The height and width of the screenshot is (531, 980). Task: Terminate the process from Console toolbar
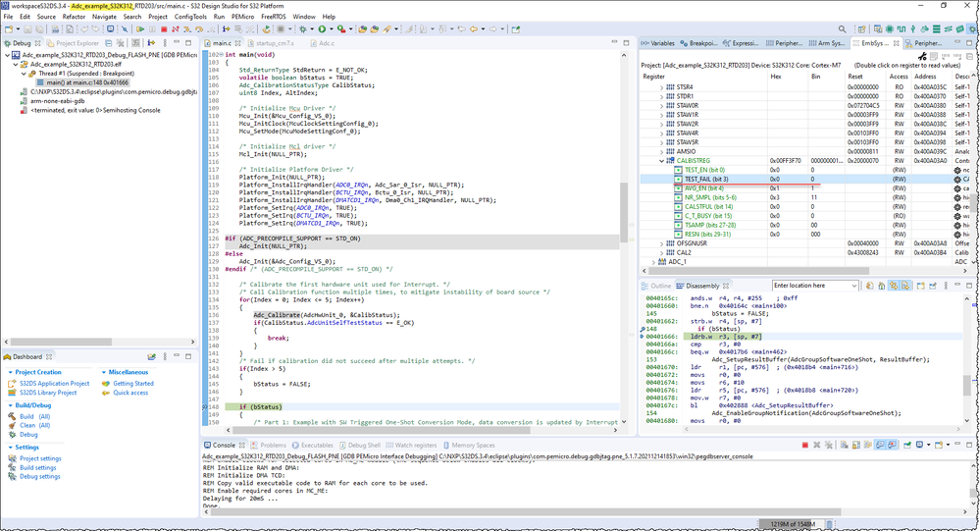coord(805,445)
